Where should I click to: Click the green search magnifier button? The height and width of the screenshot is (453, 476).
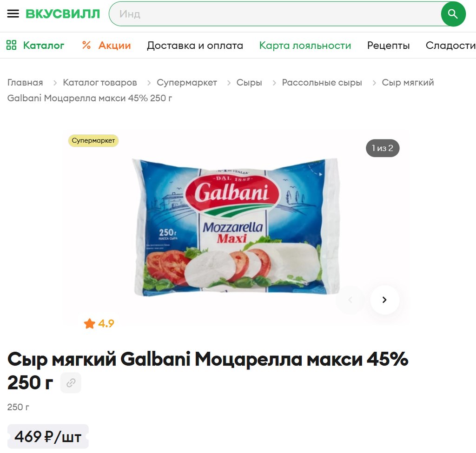coord(453,14)
